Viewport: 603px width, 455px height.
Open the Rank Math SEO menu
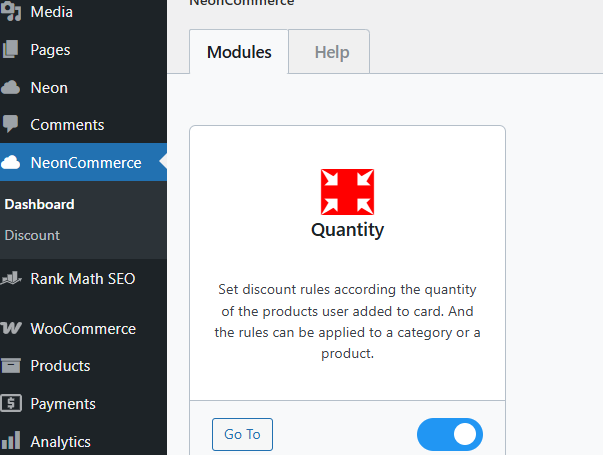83,278
